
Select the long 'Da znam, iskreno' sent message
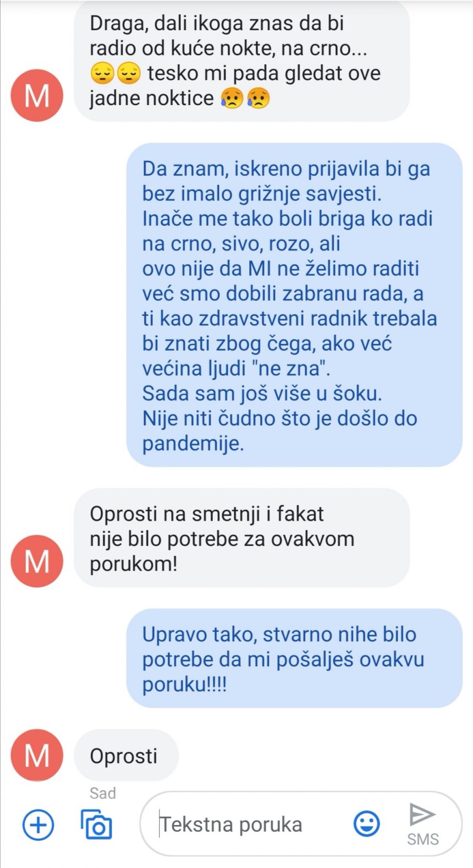pyautogui.click(x=294, y=305)
